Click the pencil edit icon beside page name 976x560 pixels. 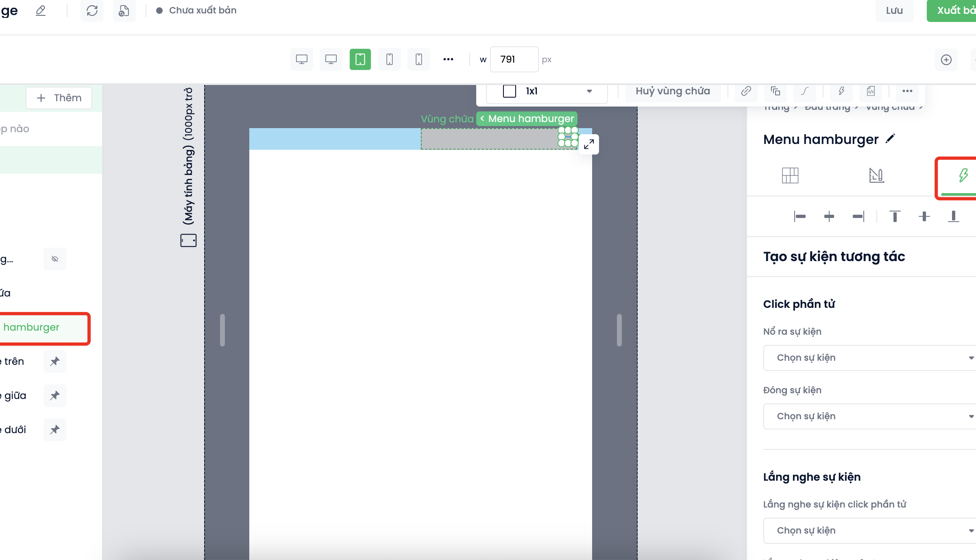coord(41,11)
